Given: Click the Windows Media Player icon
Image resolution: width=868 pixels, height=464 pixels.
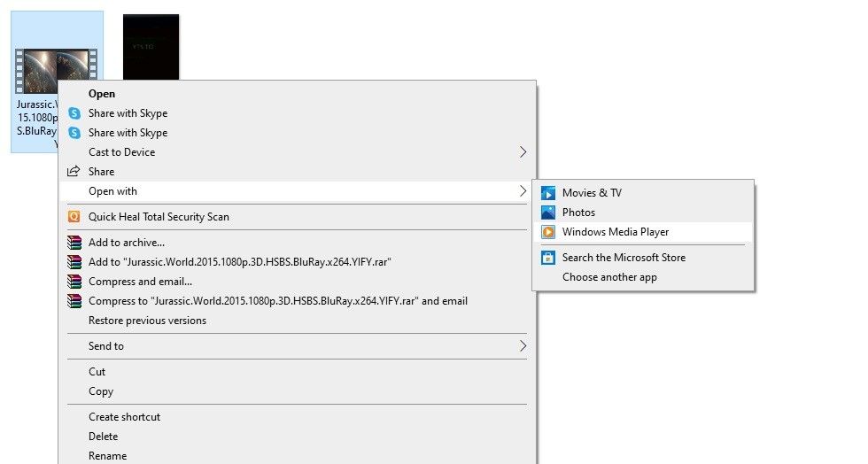Looking at the screenshot, I should [x=548, y=232].
